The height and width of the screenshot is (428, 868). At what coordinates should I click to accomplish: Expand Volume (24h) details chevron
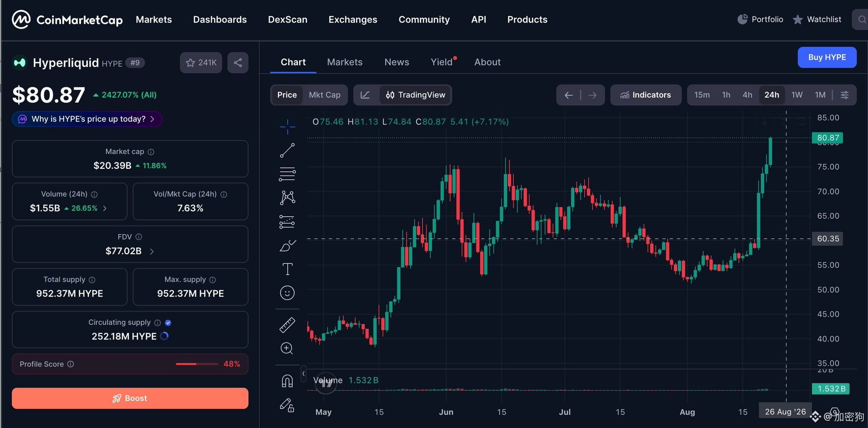click(105, 208)
